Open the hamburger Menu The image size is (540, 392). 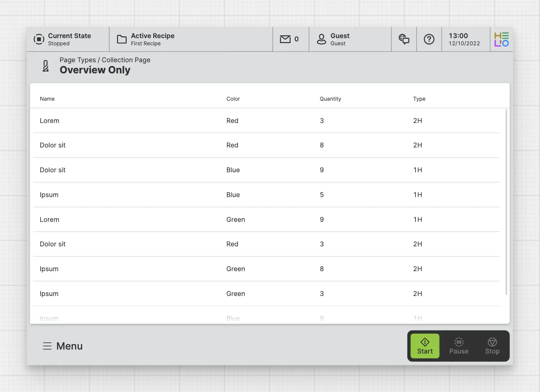click(x=63, y=346)
